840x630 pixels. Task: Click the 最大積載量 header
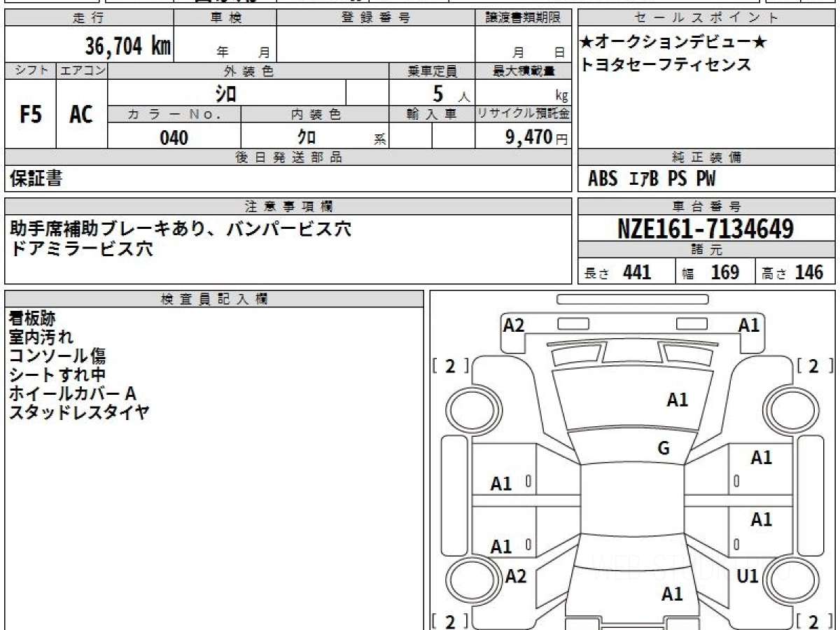pos(523,71)
